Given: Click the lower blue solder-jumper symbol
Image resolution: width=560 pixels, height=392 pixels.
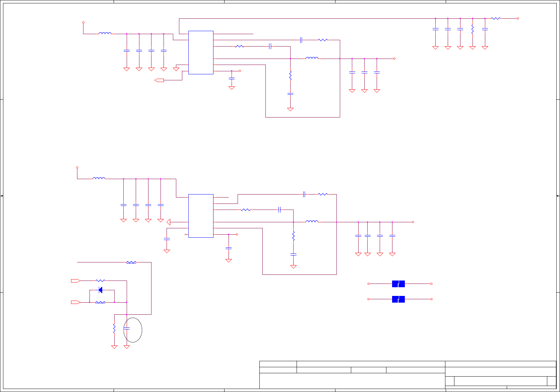Looking at the screenshot, I should click(x=398, y=299).
